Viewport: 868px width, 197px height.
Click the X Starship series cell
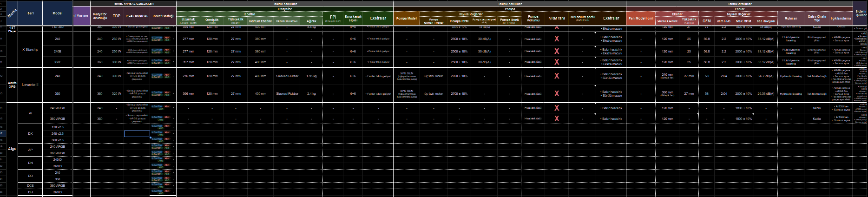pyautogui.click(x=31, y=49)
